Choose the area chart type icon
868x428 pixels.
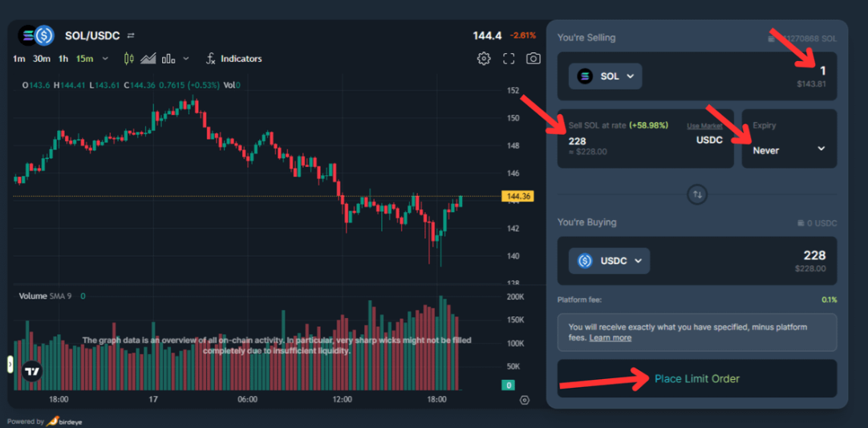(148, 59)
